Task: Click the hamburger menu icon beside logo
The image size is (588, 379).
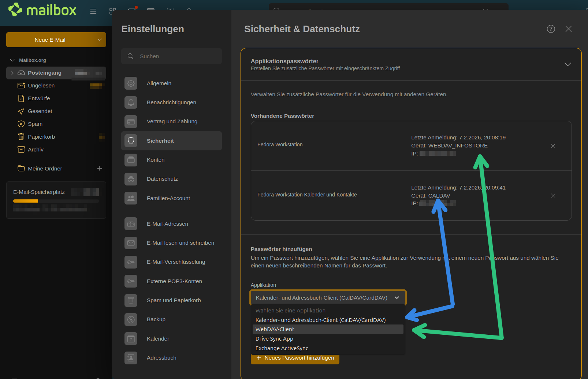Action: [93, 11]
